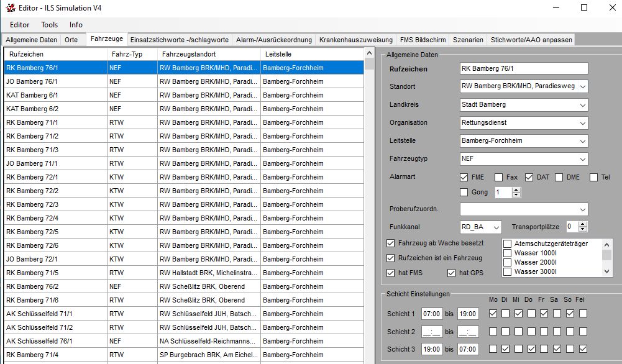Toggle the hat GPS checkbox
The height and width of the screenshot is (364, 622).
pyautogui.click(x=452, y=273)
